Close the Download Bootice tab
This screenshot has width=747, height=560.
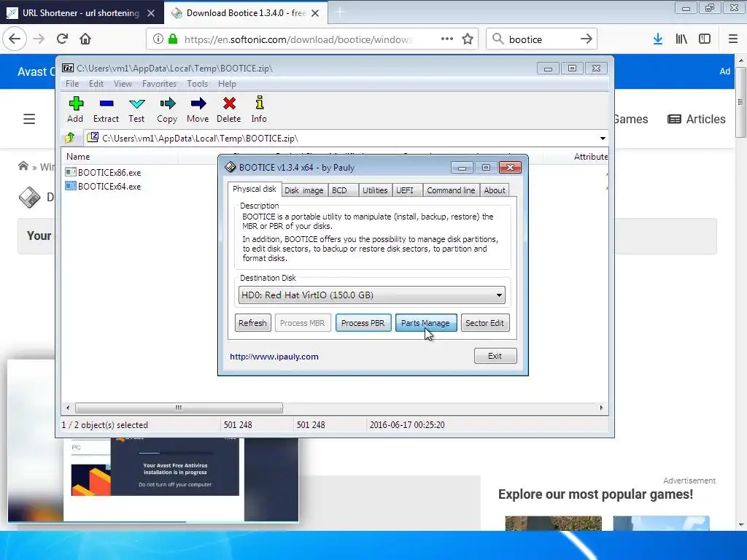point(315,13)
